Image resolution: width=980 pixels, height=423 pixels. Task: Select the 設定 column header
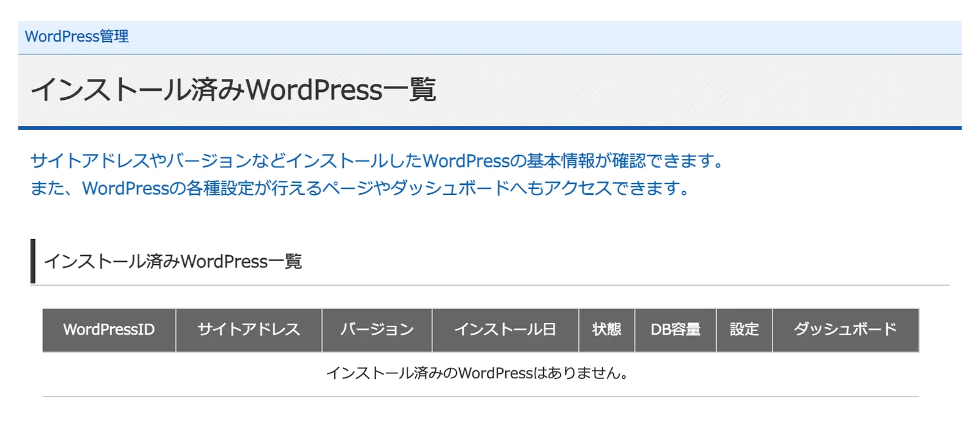pyautogui.click(x=744, y=330)
